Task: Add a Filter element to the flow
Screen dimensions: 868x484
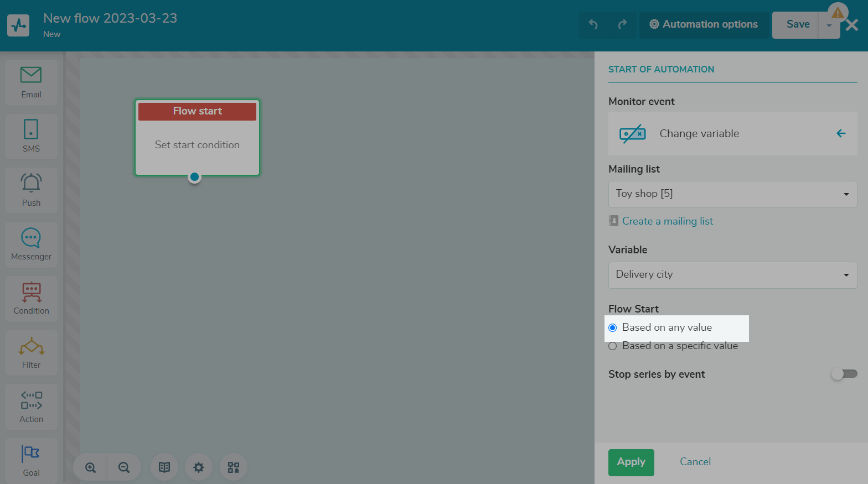Action: [31, 353]
